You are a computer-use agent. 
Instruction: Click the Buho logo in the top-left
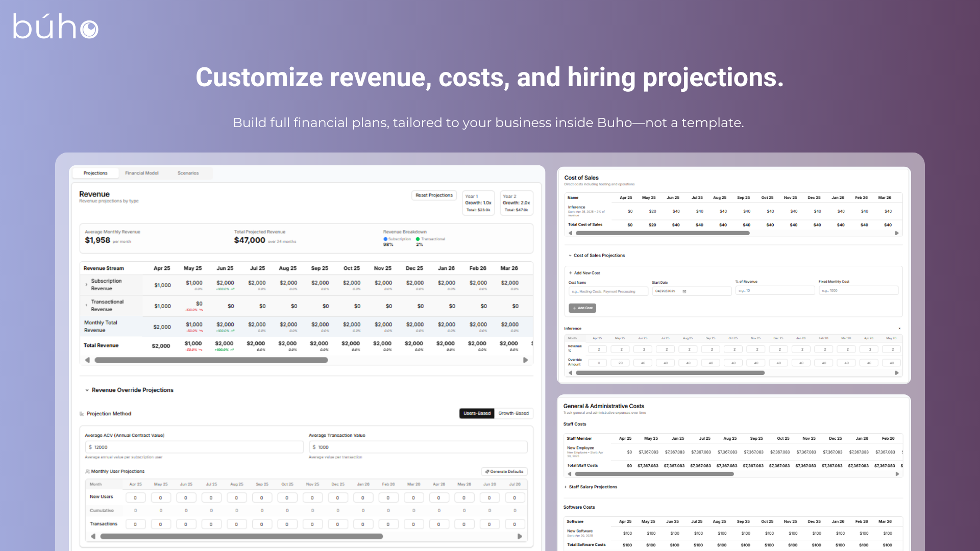click(55, 27)
